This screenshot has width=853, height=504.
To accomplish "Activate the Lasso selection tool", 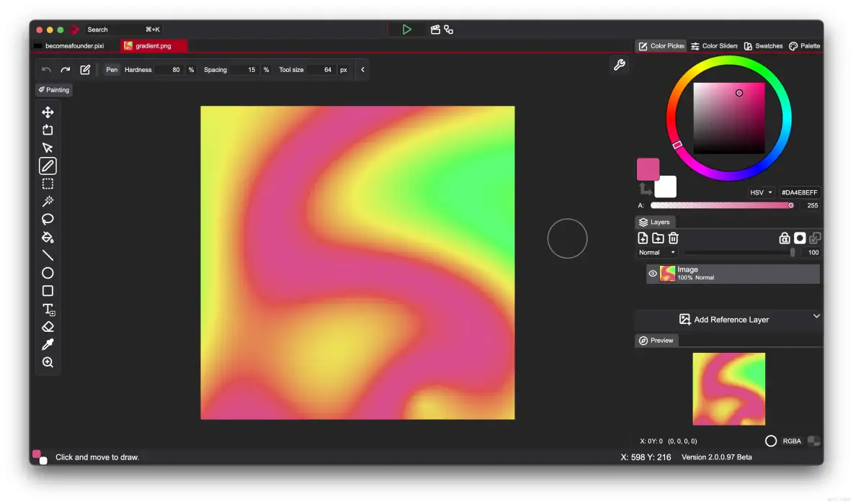I will pos(48,219).
